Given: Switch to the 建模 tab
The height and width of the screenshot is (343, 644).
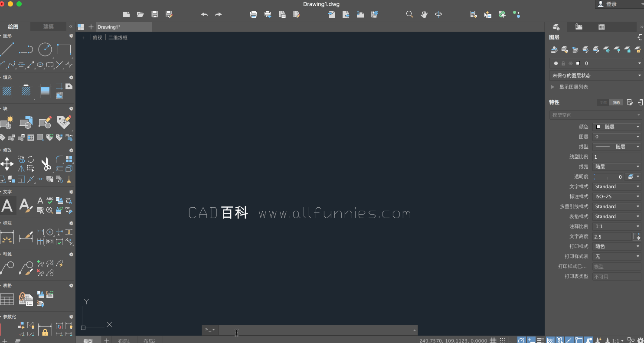Looking at the screenshot, I should click(49, 27).
